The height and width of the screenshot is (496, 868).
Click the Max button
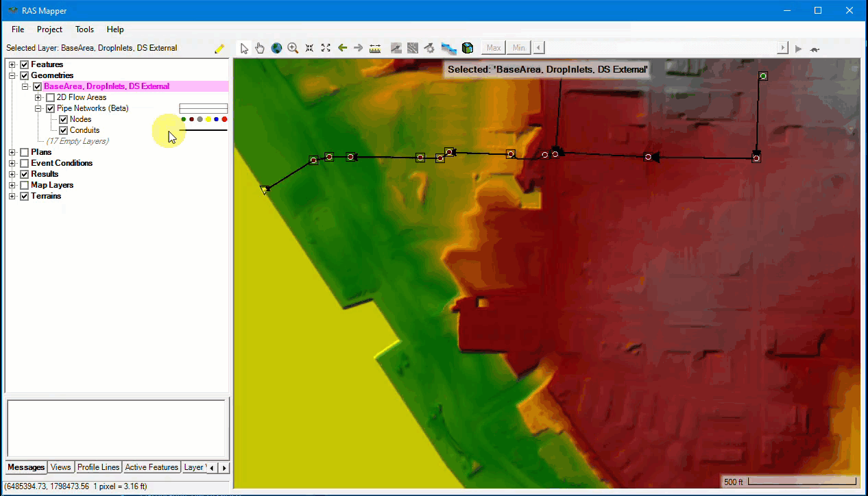click(494, 48)
